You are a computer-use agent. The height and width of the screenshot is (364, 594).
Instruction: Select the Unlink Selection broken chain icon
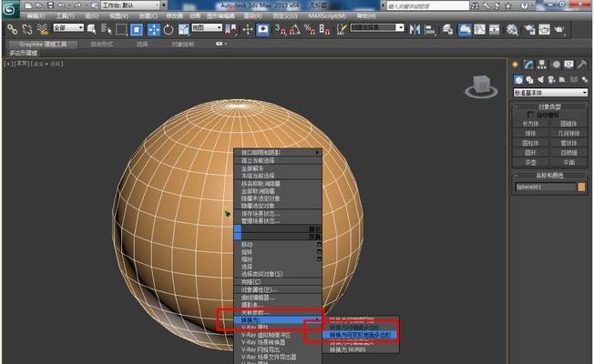[x=27, y=29]
